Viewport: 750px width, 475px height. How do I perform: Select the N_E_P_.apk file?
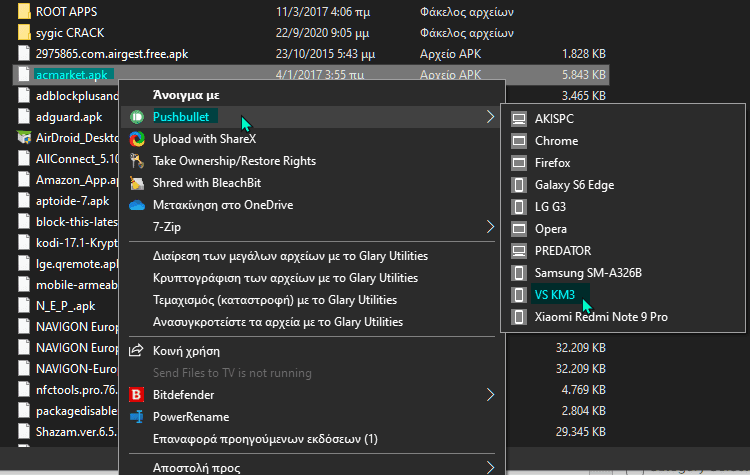66,306
